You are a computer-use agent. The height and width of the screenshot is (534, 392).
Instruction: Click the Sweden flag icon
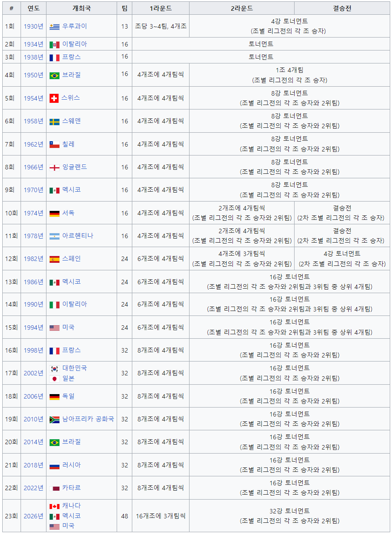[x=55, y=122]
